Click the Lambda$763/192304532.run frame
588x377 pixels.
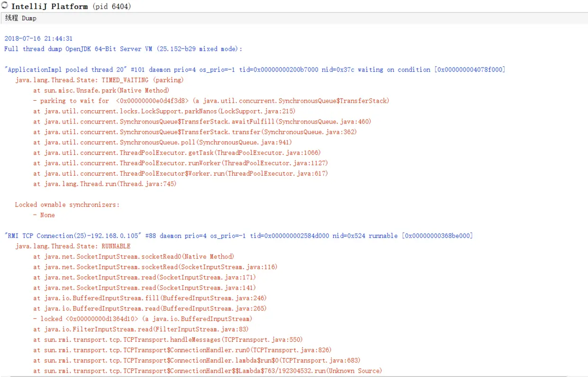(x=208, y=371)
